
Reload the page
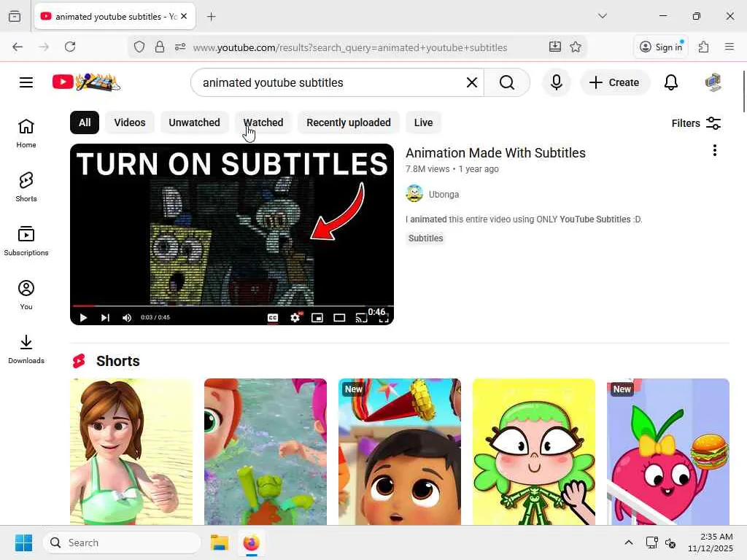[x=70, y=47]
